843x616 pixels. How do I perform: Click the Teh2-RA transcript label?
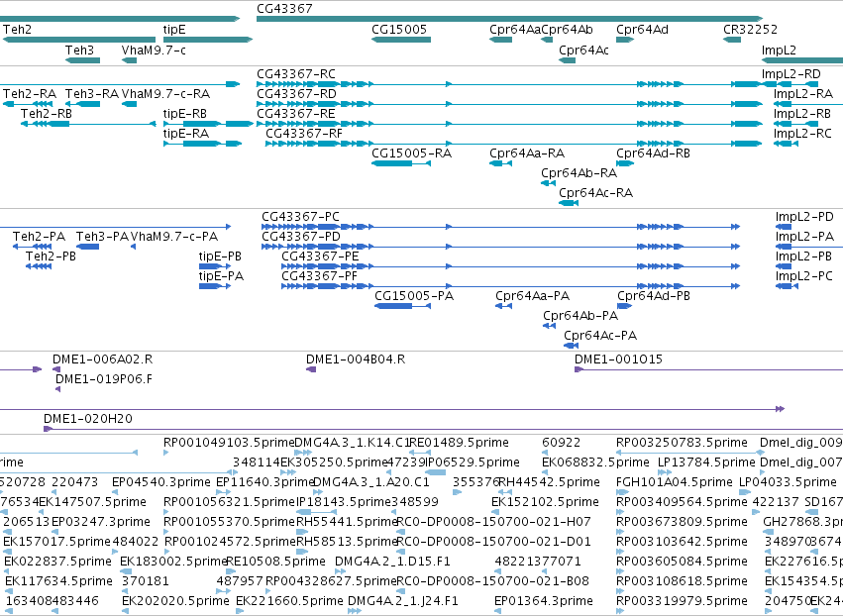pos(30,93)
